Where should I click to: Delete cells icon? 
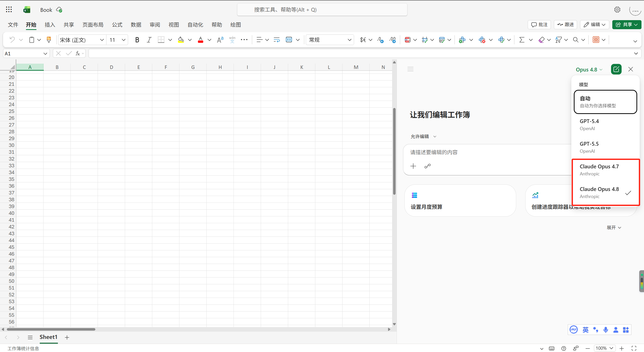[x=482, y=40]
